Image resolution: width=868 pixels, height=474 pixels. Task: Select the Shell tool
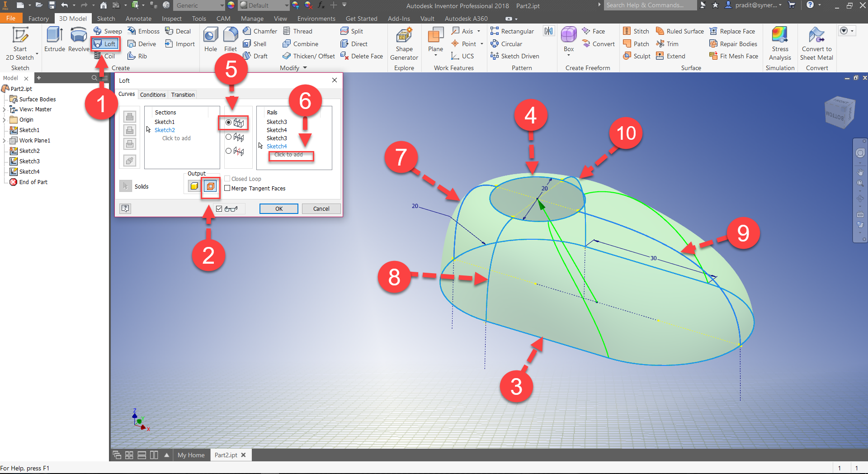(x=255, y=43)
